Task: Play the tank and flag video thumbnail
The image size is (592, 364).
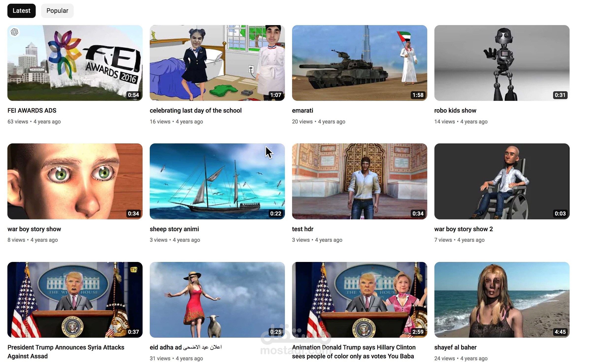Action: click(360, 63)
